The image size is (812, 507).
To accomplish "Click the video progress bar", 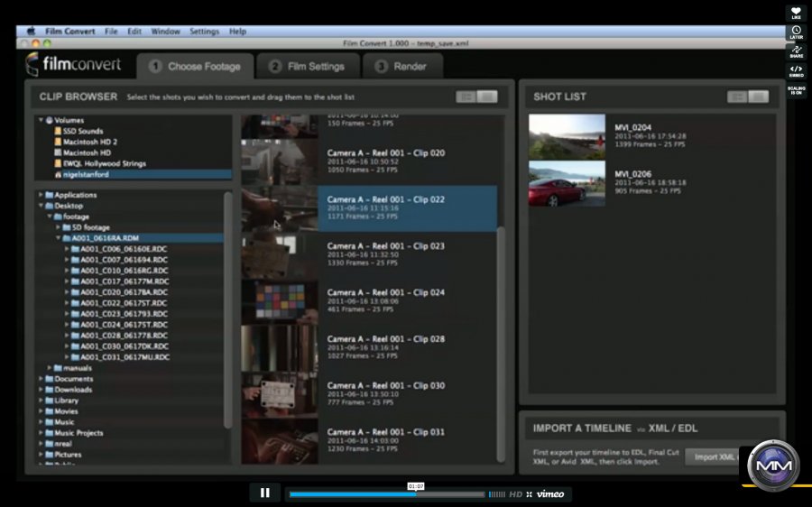I will (x=386, y=494).
